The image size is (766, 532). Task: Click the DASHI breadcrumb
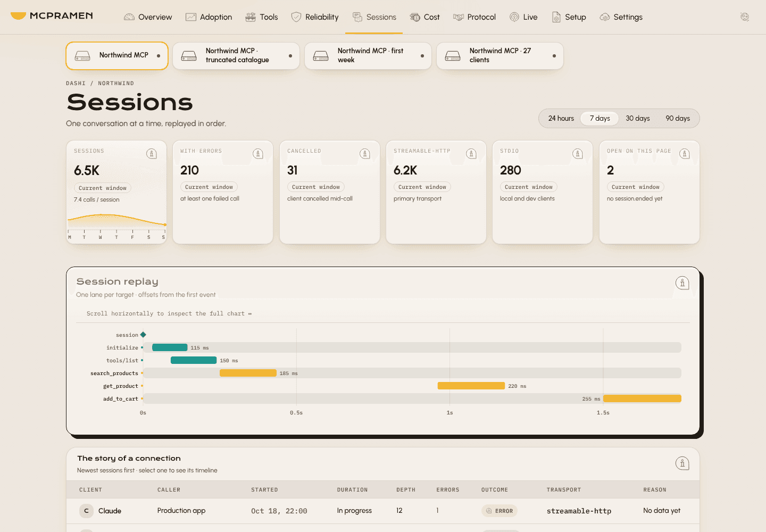(x=76, y=84)
